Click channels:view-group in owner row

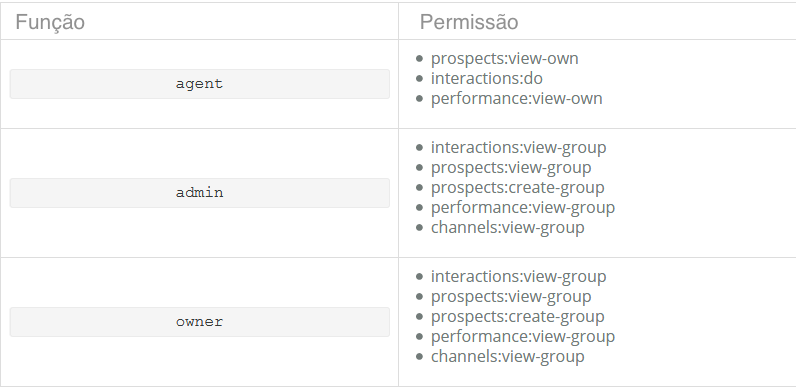tap(508, 356)
